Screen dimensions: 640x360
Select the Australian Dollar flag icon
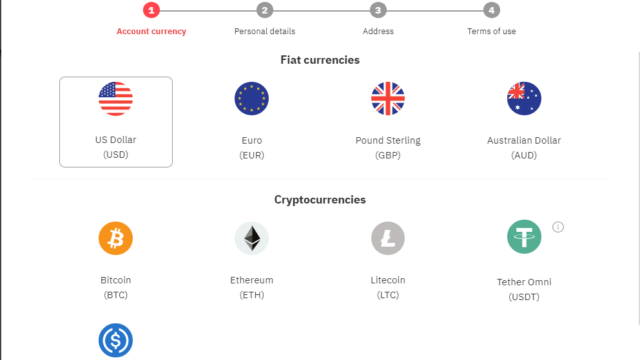(524, 98)
